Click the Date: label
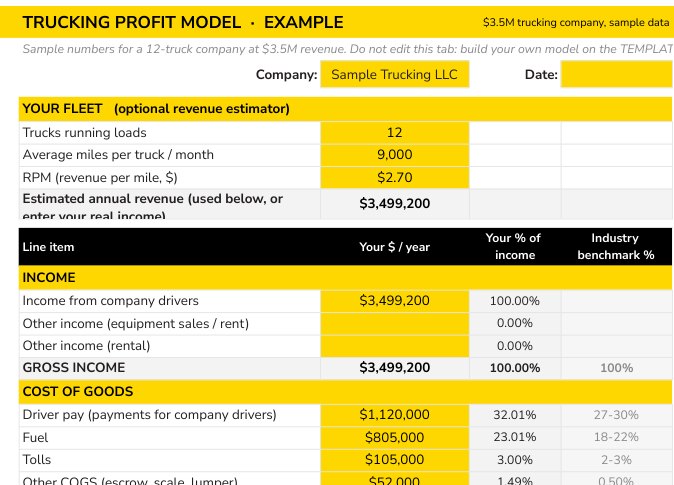The image size is (674, 485). click(x=541, y=75)
